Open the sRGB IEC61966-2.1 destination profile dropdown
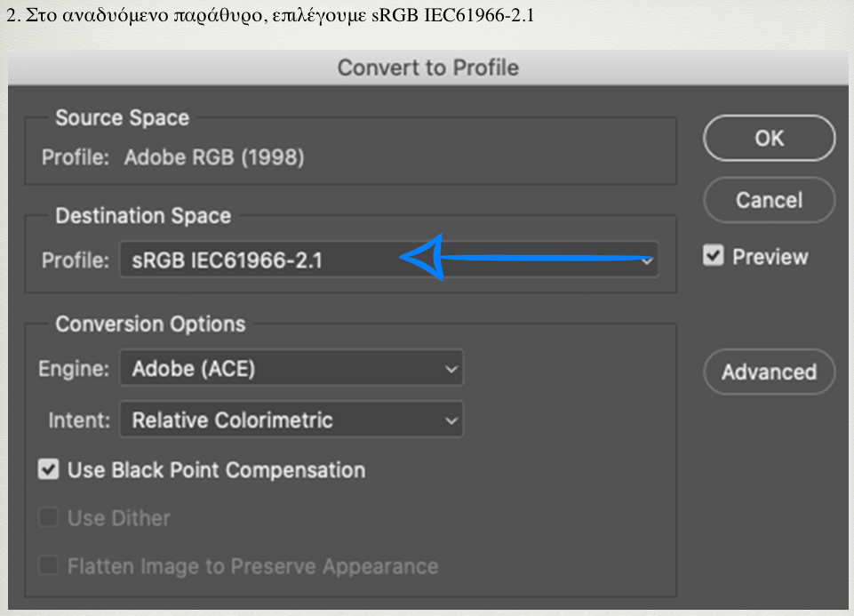Viewport: 854px width, 616px height. tap(388, 260)
